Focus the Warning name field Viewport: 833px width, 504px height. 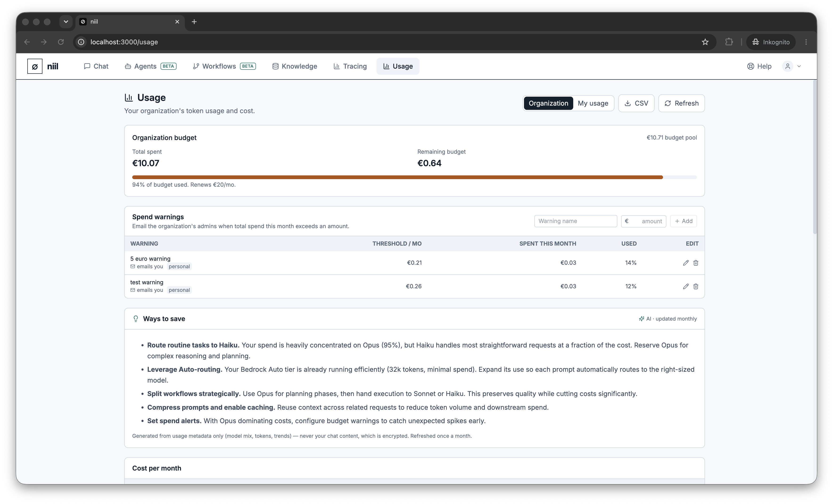576,221
